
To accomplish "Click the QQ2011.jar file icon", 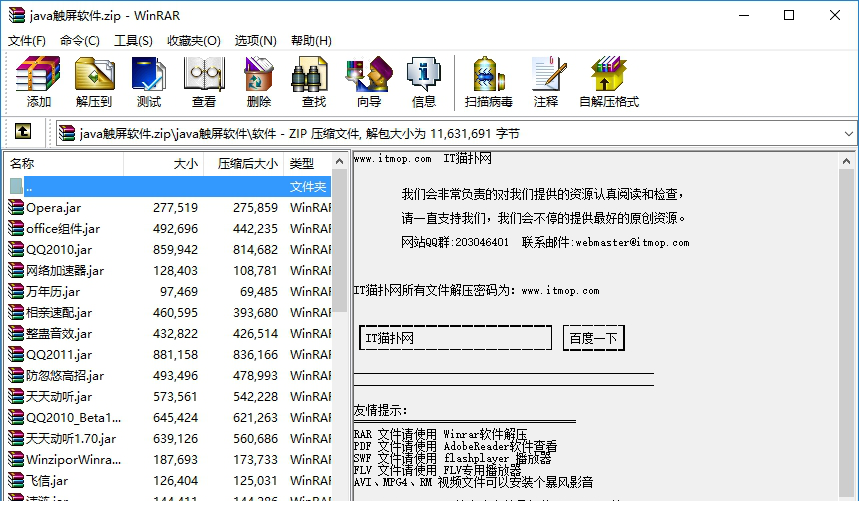I will click(16, 354).
